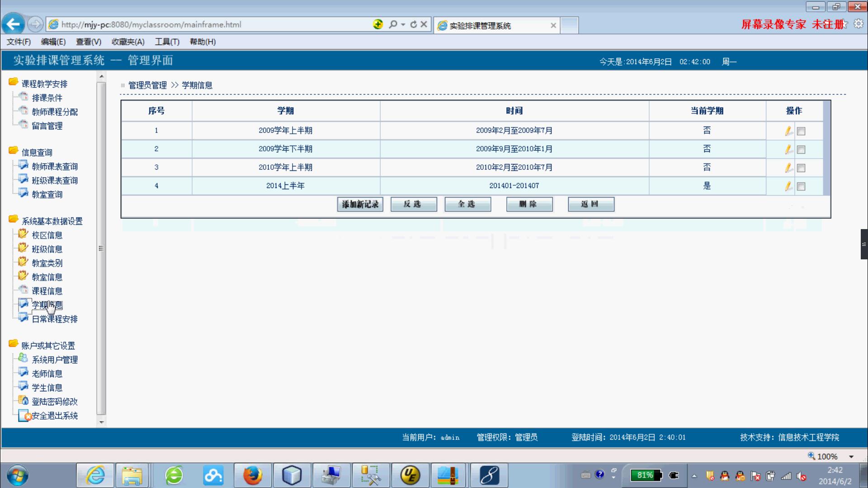Viewport: 868px width, 488px height.
Task: Open 教室信息 in sidebar
Action: [47, 277]
